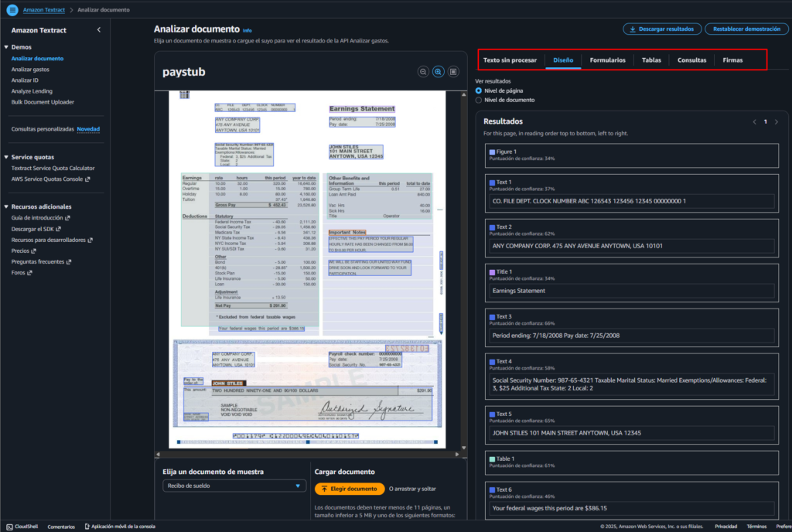The image size is (792, 532).
Task: Open 'Analizar gastos' in the sidebar
Action: pos(30,70)
